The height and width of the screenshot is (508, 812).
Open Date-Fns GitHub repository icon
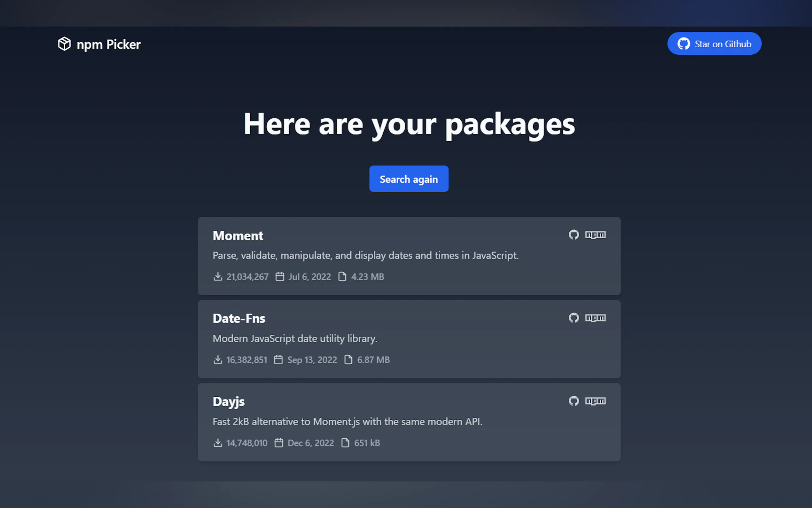[x=574, y=317]
